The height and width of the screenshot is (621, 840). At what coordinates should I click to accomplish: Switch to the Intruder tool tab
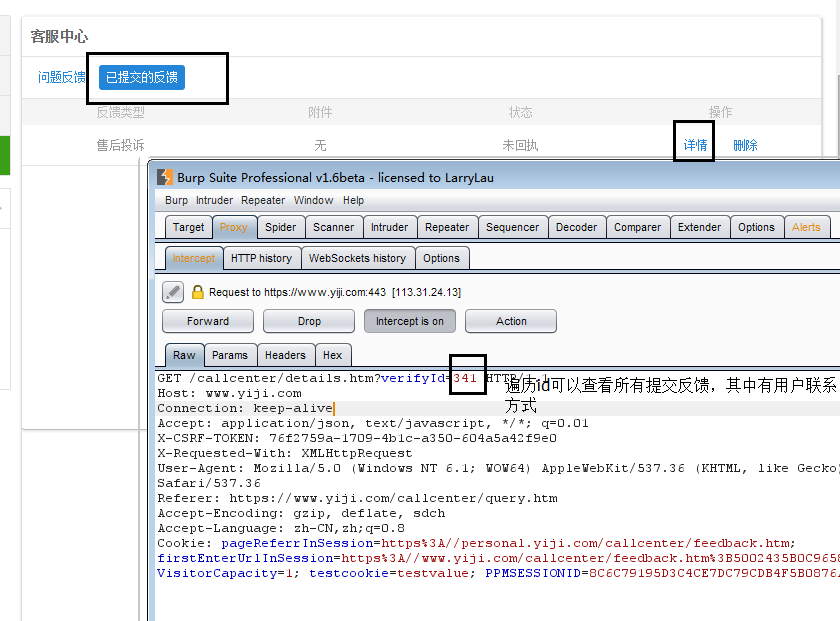[x=389, y=227]
